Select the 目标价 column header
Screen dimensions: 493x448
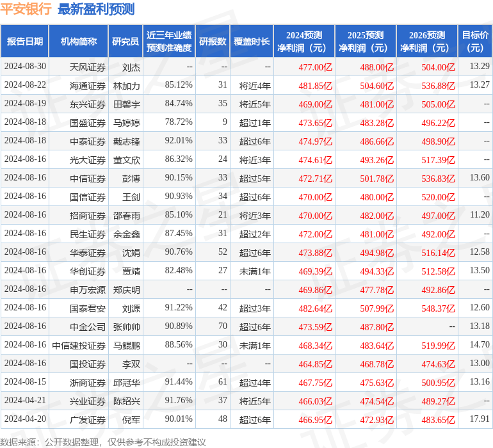(x=475, y=41)
